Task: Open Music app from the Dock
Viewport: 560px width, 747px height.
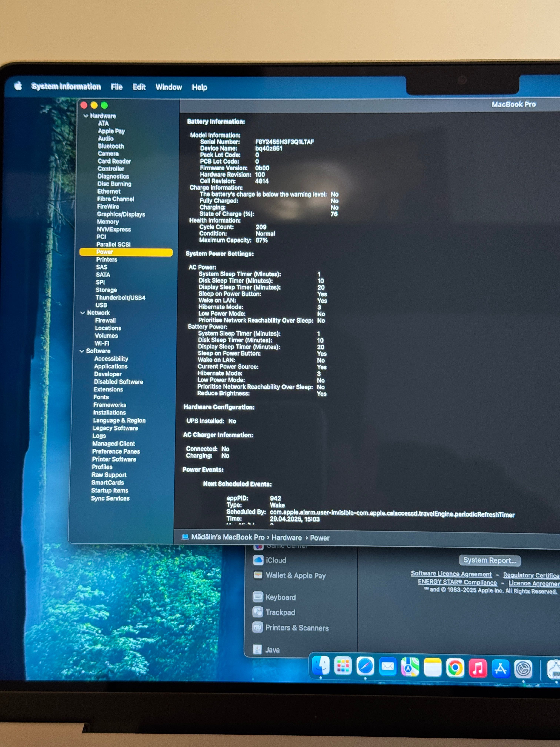Action: pyautogui.click(x=478, y=668)
